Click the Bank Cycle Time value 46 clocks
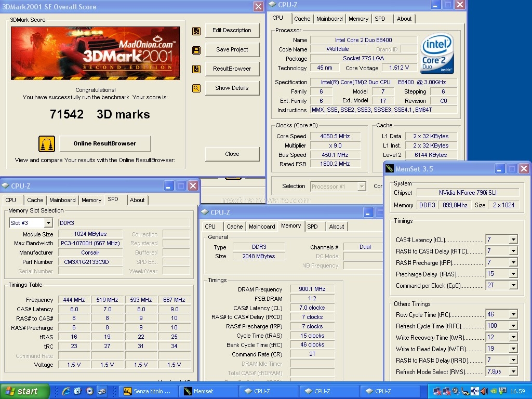532x399 pixels. (x=312, y=345)
